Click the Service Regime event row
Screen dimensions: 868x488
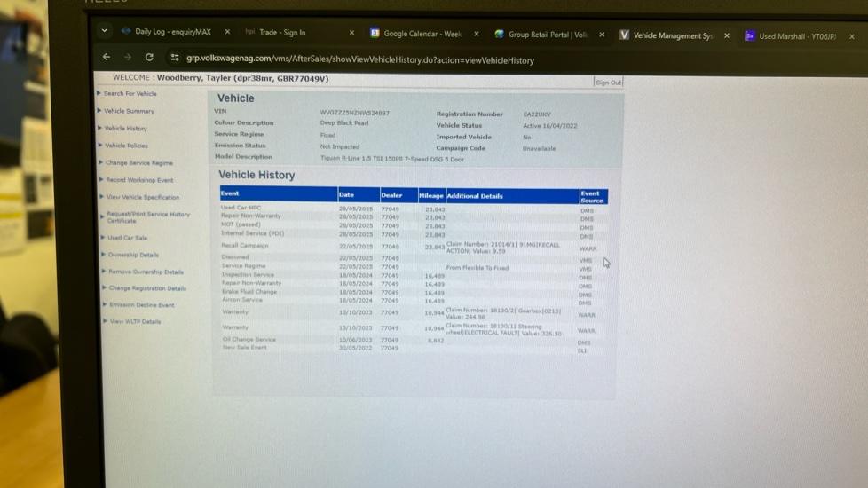click(414, 267)
